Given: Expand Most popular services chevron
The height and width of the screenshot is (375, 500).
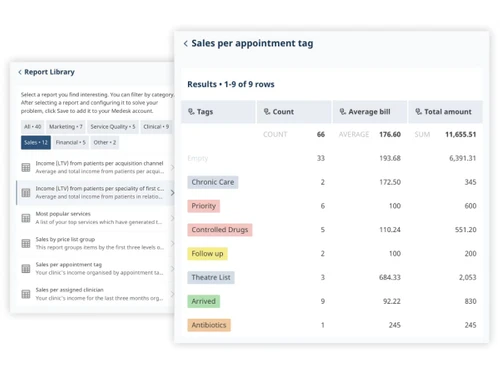Looking at the screenshot, I should 172,218.
